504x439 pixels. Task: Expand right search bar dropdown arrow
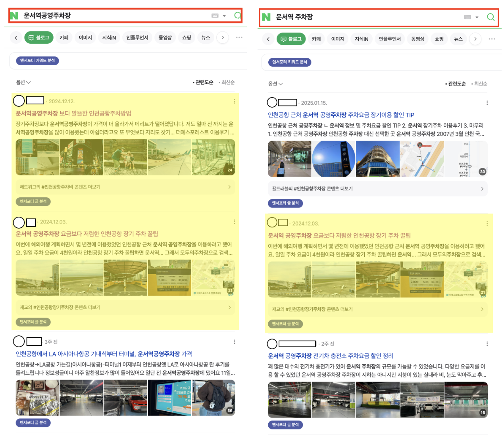tap(477, 17)
